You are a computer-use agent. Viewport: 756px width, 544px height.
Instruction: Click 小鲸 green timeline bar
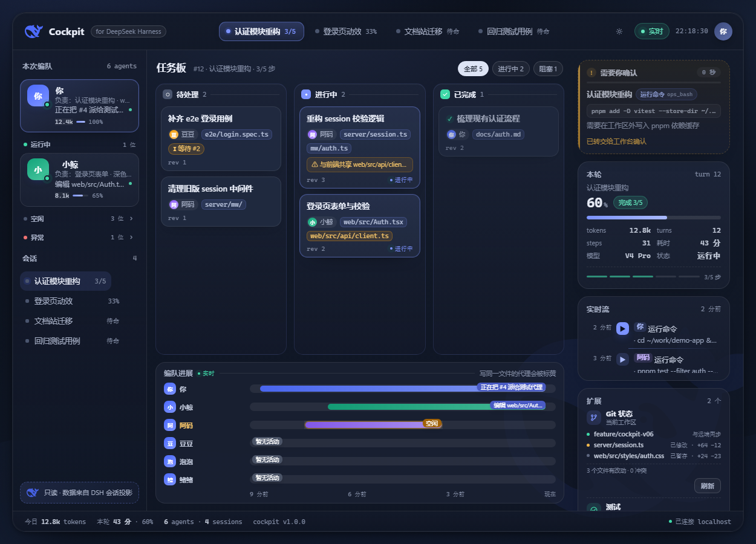click(x=437, y=406)
